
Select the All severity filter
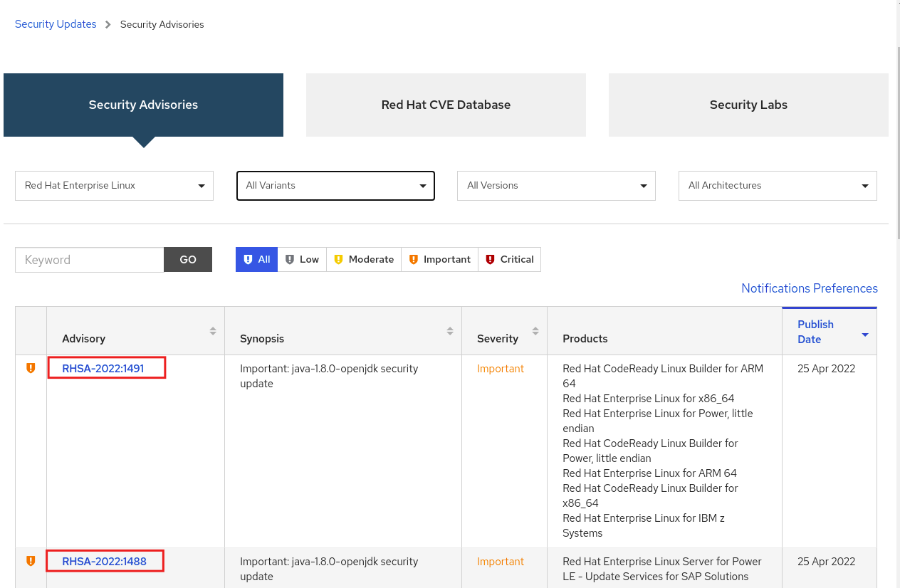coord(256,260)
